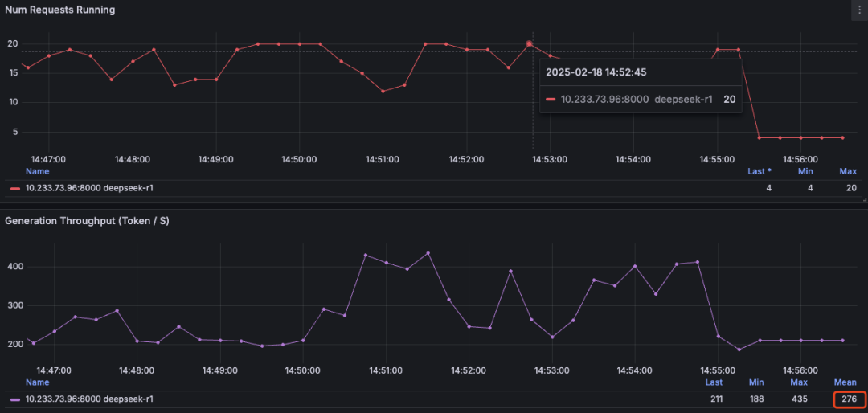868x413 pixels.
Task: Open the Num Requests Running panel menu
Action: 859,10
